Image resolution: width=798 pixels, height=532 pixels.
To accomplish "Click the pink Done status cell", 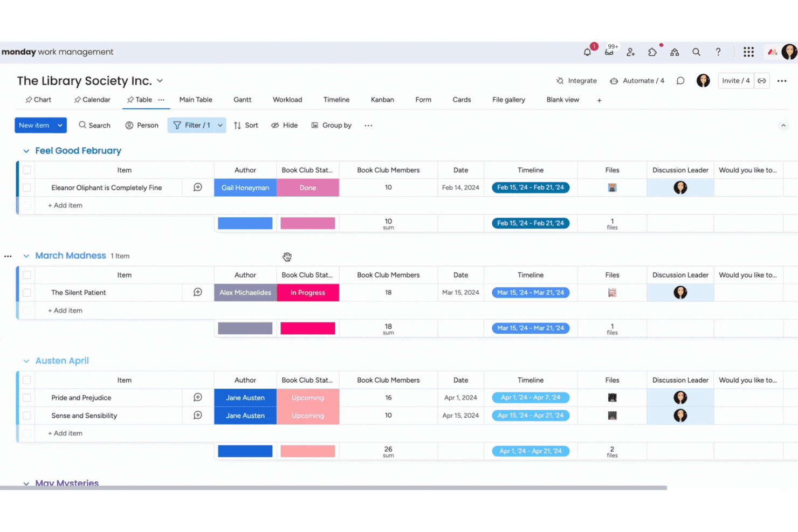I will pyautogui.click(x=308, y=188).
